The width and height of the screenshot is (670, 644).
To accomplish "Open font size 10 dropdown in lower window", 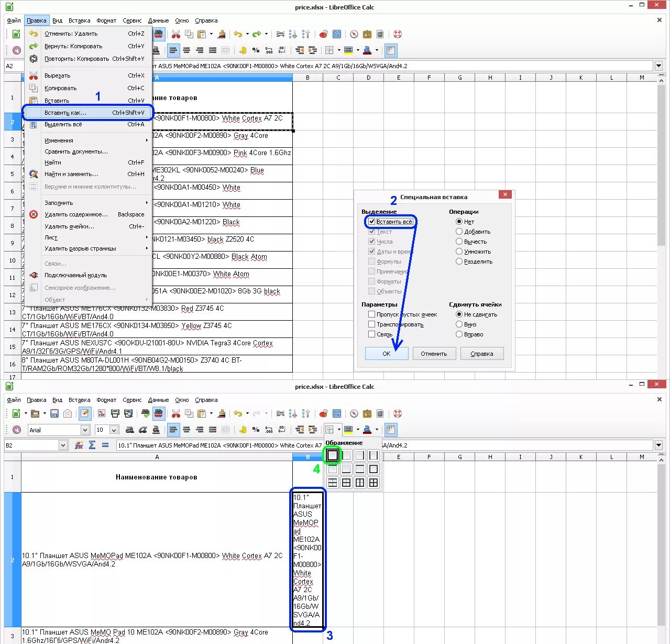I will pos(114,430).
